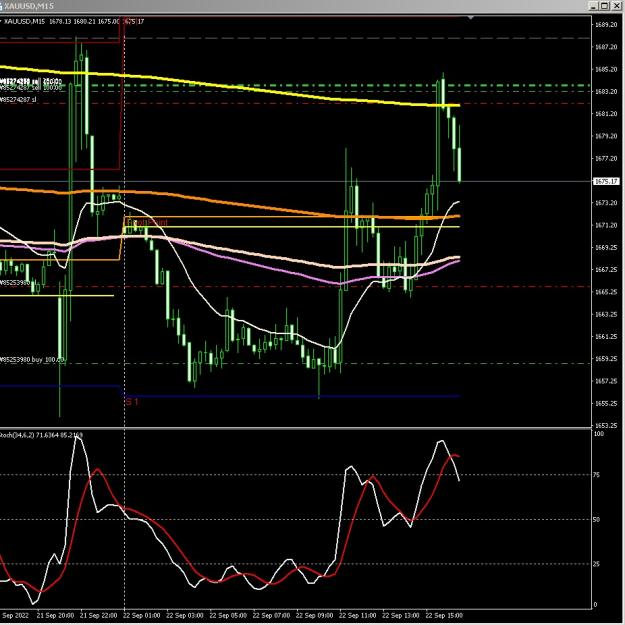Minimize the XAUUSD,M15 chart window

click(x=594, y=6)
